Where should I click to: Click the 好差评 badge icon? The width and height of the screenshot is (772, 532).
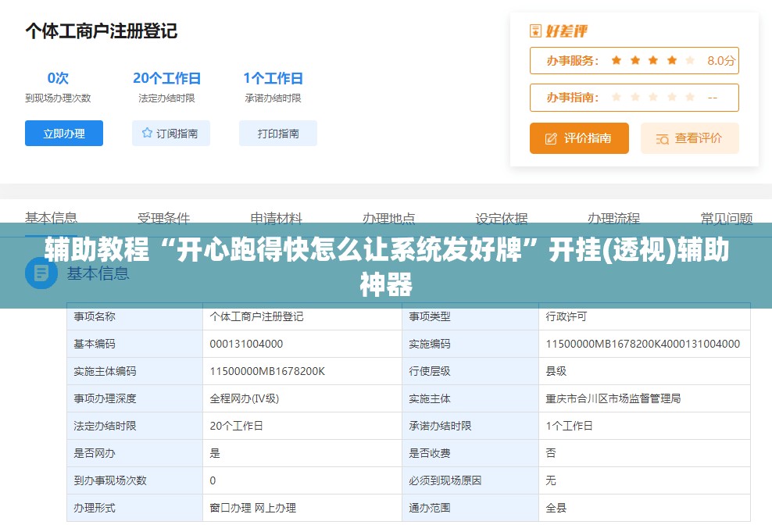pyautogui.click(x=535, y=31)
